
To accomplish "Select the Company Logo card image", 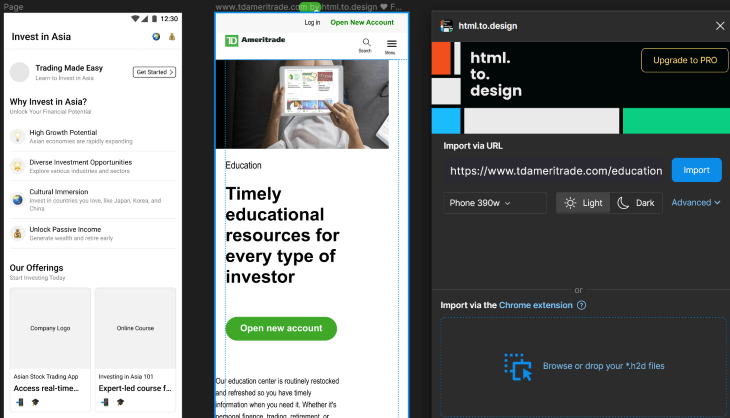I will (x=50, y=328).
